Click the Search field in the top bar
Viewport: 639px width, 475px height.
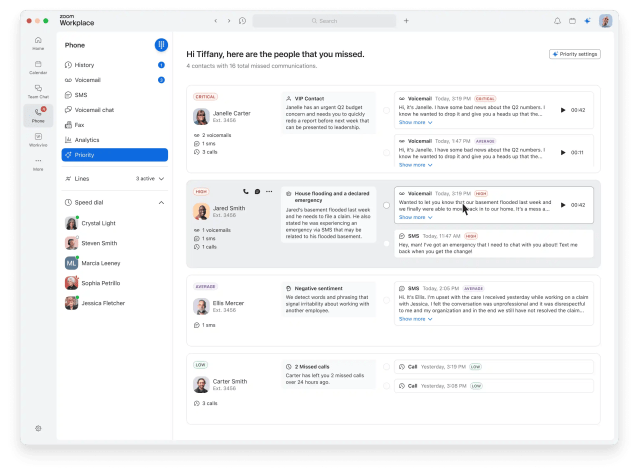tap(324, 21)
